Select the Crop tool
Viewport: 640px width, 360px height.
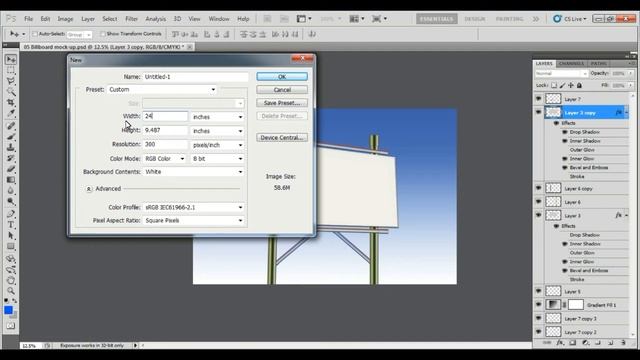pyautogui.click(x=11, y=102)
